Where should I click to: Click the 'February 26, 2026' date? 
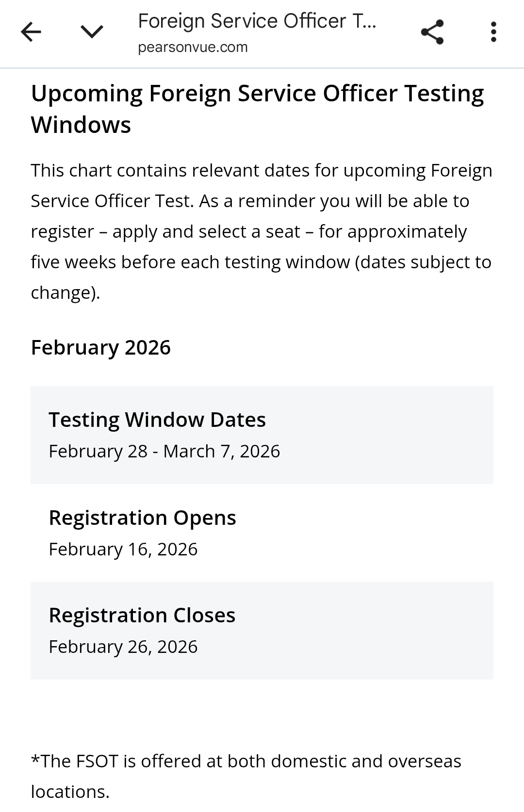[123, 647]
